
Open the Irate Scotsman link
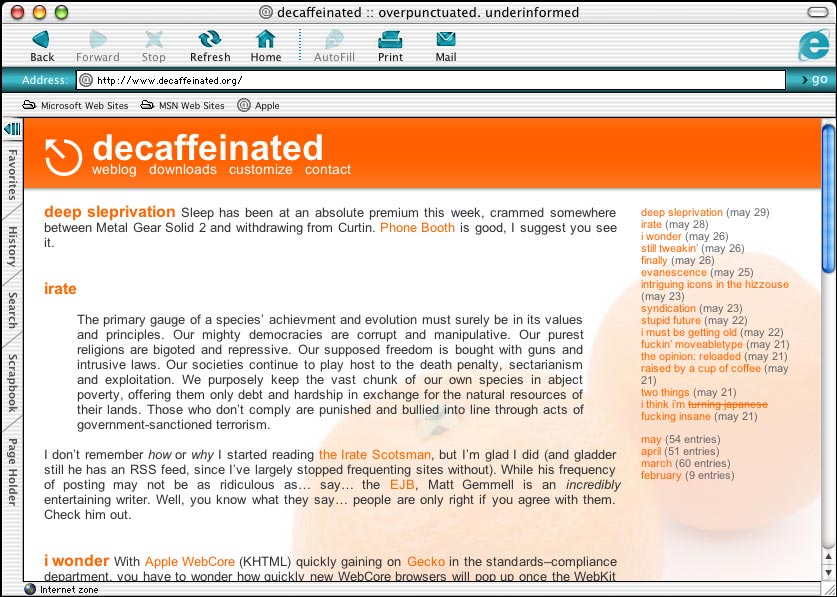[x=375, y=454]
